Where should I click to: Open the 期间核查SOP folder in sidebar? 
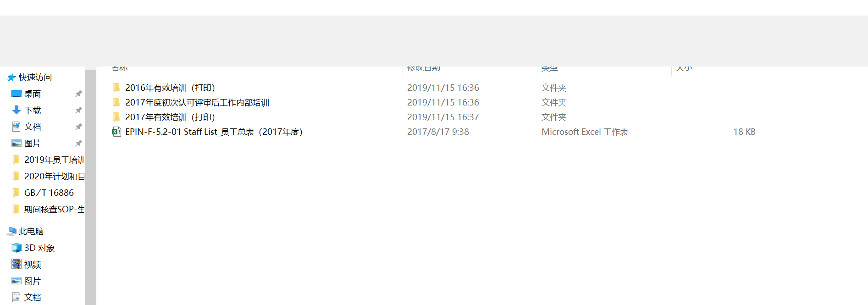point(54,209)
